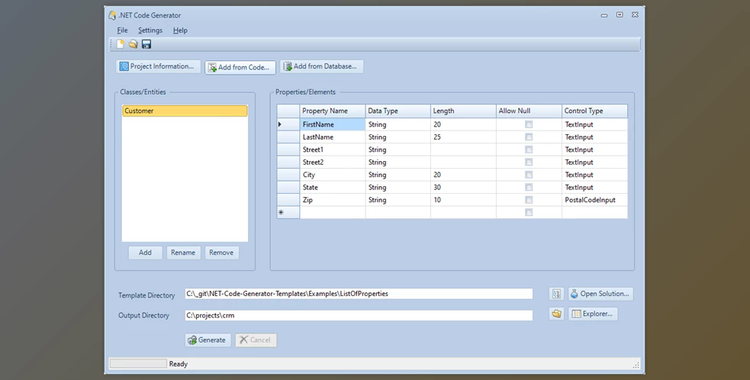Click the Zip property name cell

(x=332, y=200)
